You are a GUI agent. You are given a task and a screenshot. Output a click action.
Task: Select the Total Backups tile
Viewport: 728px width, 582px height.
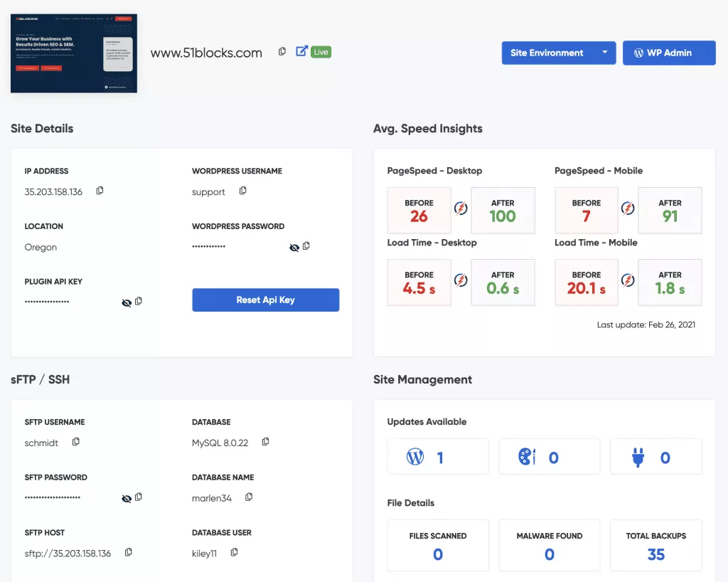pos(655,546)
